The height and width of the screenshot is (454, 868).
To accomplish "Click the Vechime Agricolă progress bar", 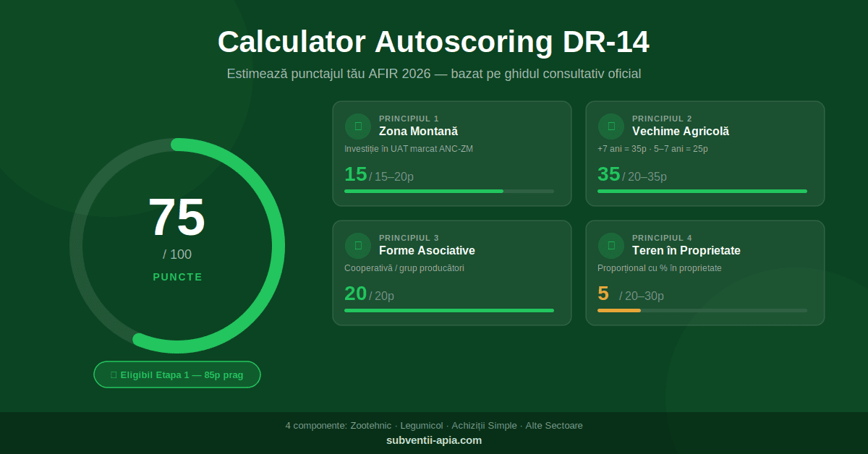I will [702, 191].
